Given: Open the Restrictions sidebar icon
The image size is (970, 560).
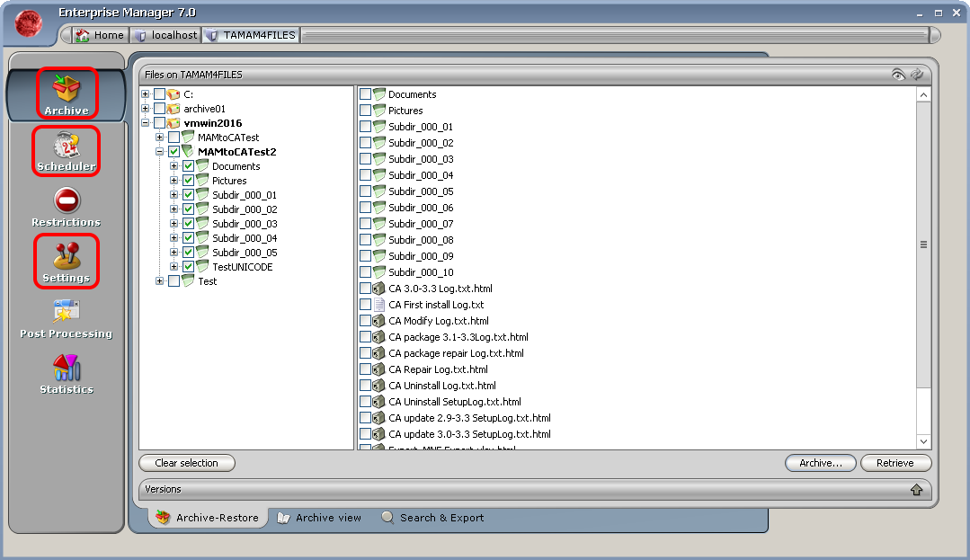Looking at the screenshot, I should click(x=67, y=206).
